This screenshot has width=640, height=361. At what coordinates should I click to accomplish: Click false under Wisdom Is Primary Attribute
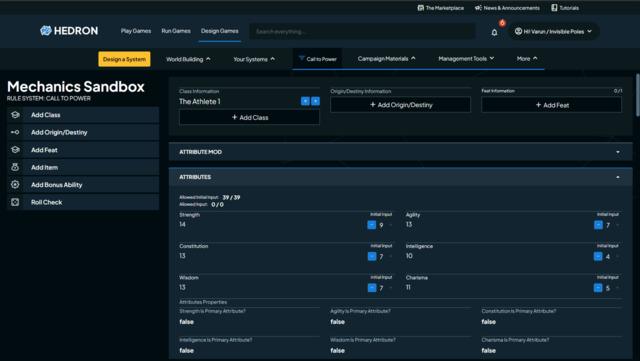338,350
